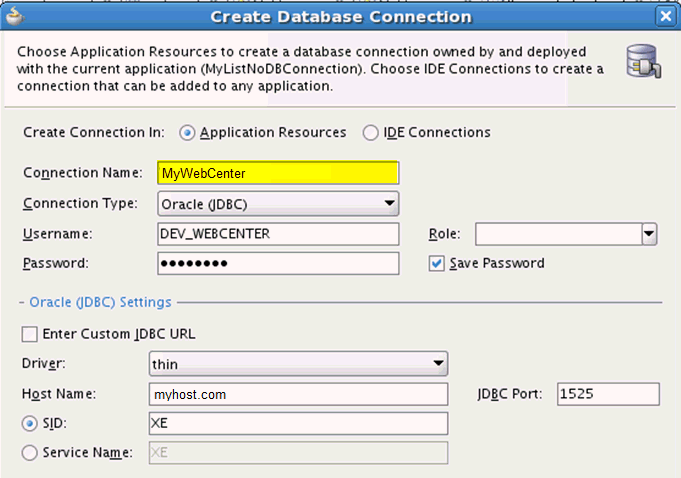Image resolution: width=681 pixels, height=478 pixels.
Task: Click the JDBC Port label
Action: point(510,394)
